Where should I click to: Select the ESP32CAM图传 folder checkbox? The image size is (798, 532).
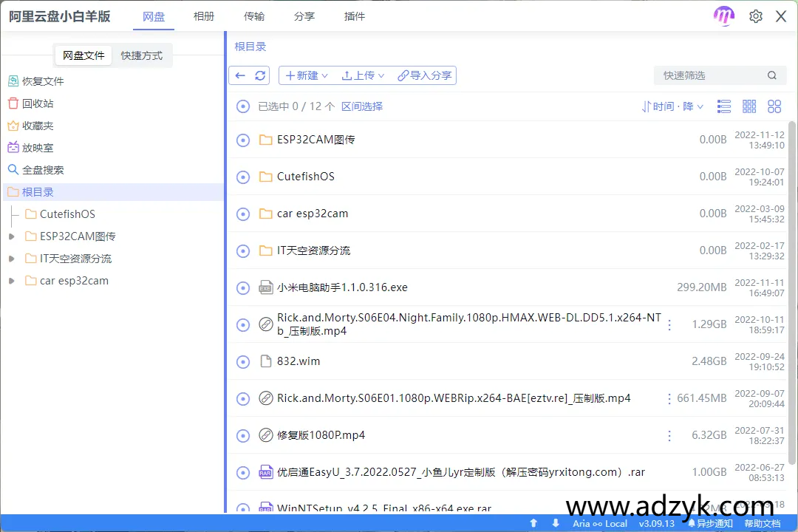[x=243, y=139]
